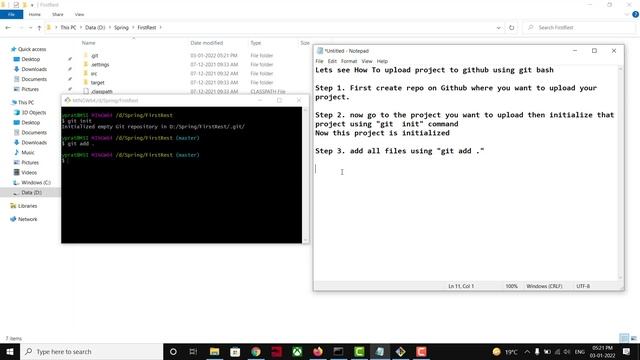Open address bar history dropdown

point(498,28)
